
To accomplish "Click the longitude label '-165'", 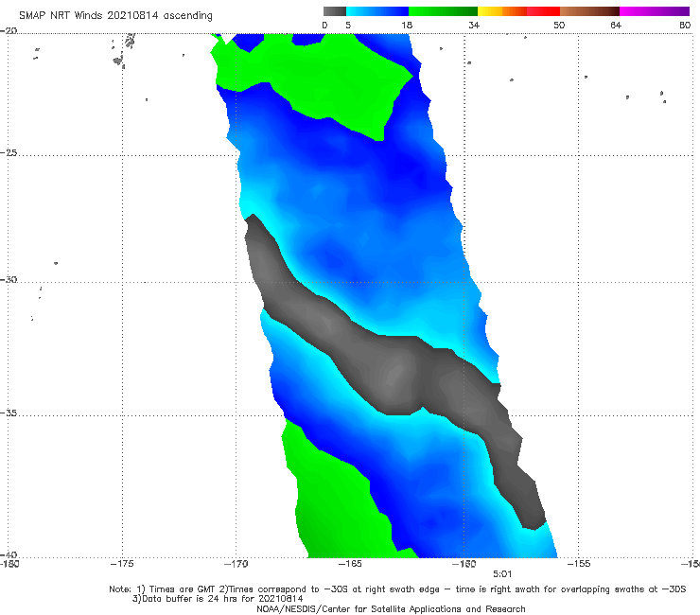I will pos(350,564).
